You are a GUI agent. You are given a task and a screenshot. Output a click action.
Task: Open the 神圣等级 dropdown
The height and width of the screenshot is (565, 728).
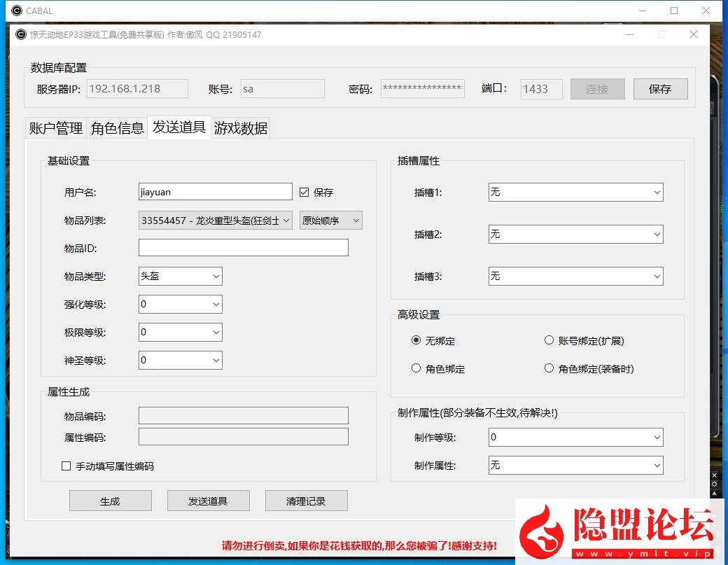181,360
